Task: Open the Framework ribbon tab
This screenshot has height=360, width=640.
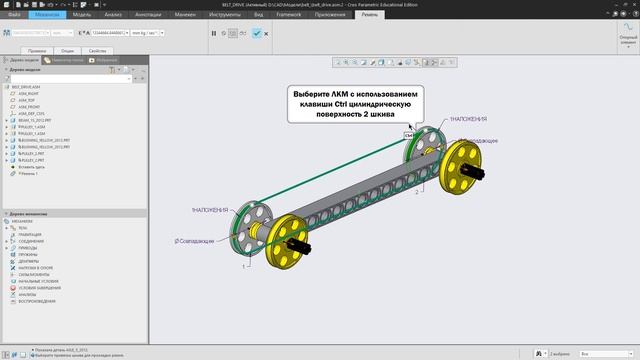Action: coord(289,15)
